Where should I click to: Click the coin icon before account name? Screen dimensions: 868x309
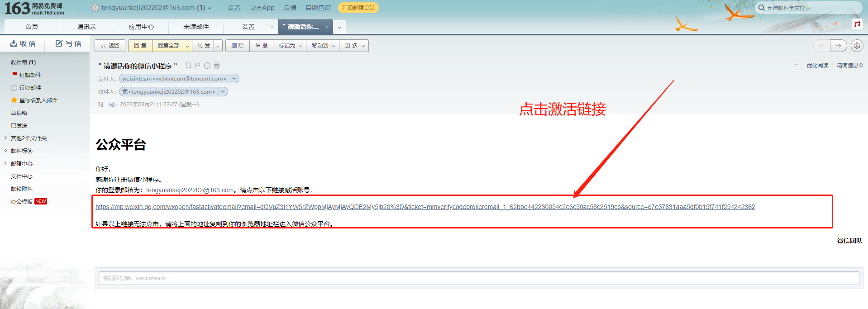95,8
